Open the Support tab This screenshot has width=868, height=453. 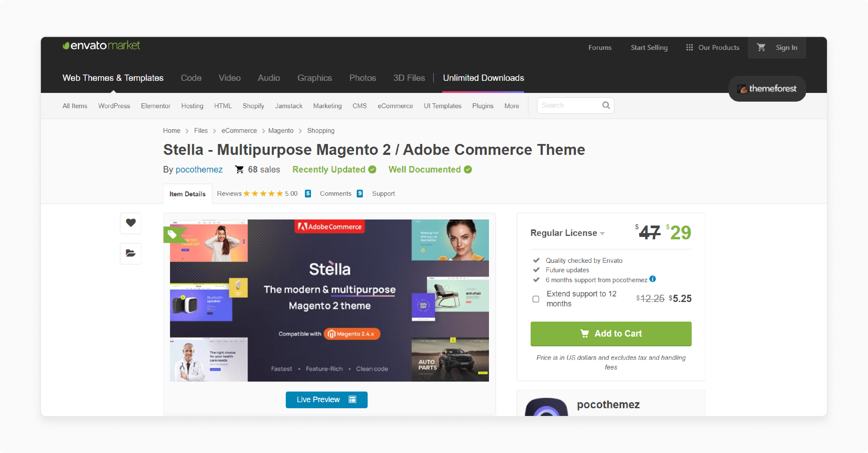click(x=383, y=194)
